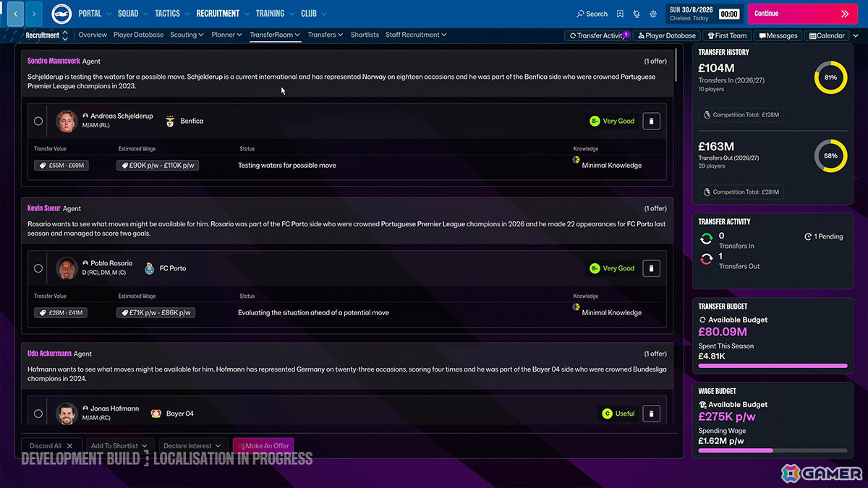Open the Messages shortcut

[778, 35]
